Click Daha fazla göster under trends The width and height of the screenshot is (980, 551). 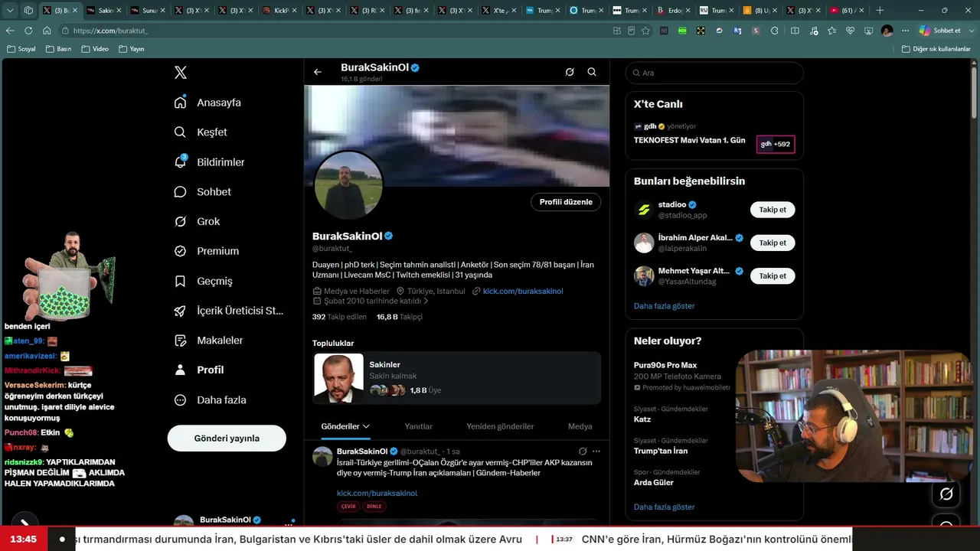[x=664, y=507]
